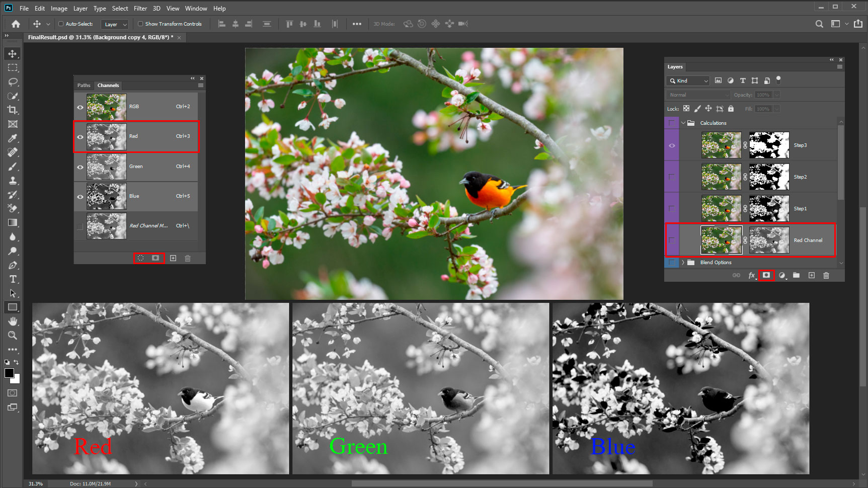The image size is (868, 488).
Task: Load channel as selection icon
Action: pyautogui.click(x=141, y=258)
